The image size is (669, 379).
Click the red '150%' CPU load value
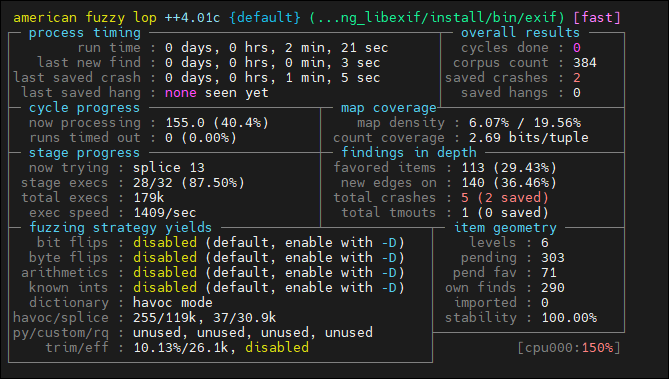coord(597,348)
